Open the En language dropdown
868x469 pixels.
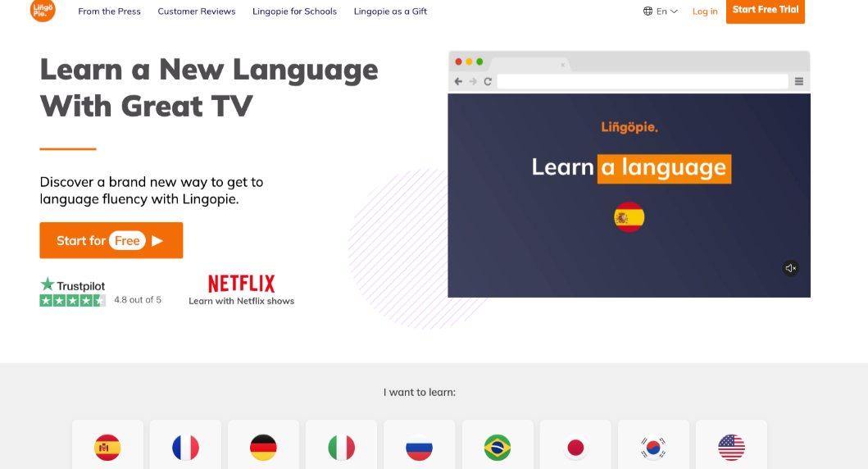[661, 11]
